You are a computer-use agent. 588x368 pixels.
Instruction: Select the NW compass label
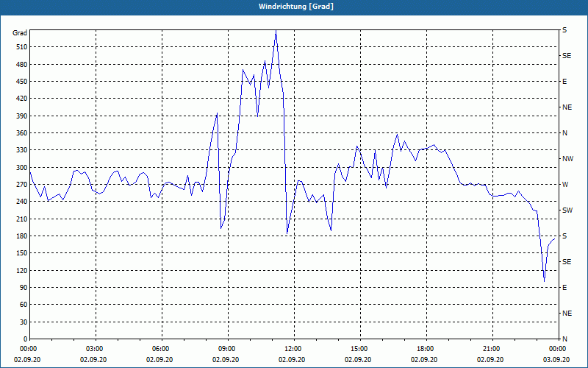point(568,159)
